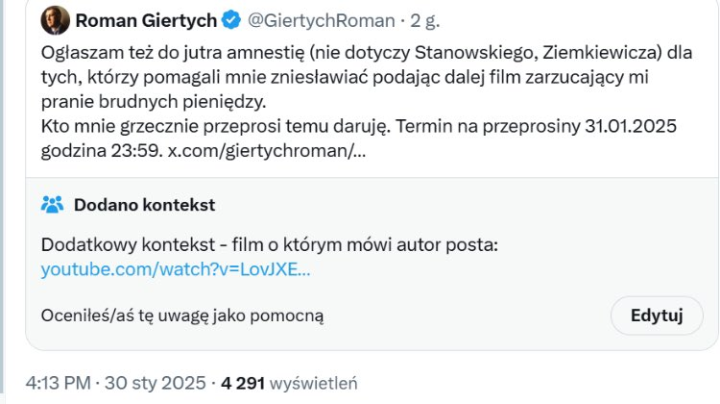Click the "Oceniłeś/aś tę uwagę jako pomocną" text
The width and height of the screenshot is (720, 404).
pos(182,316)
